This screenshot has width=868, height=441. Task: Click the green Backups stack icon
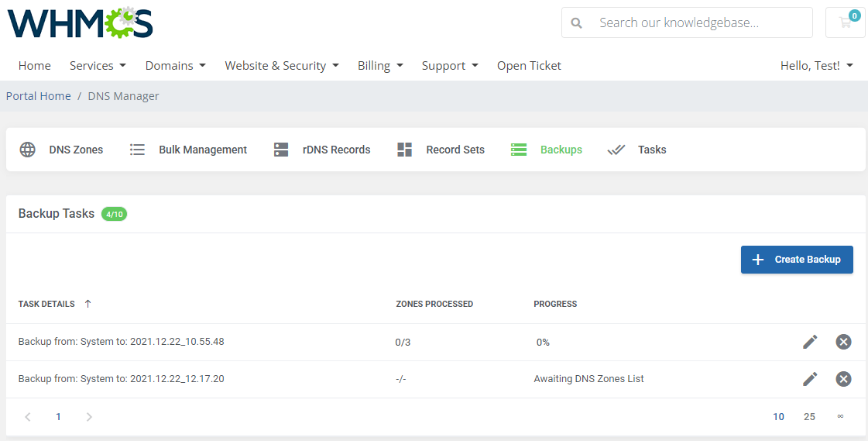tap(519, 150)
